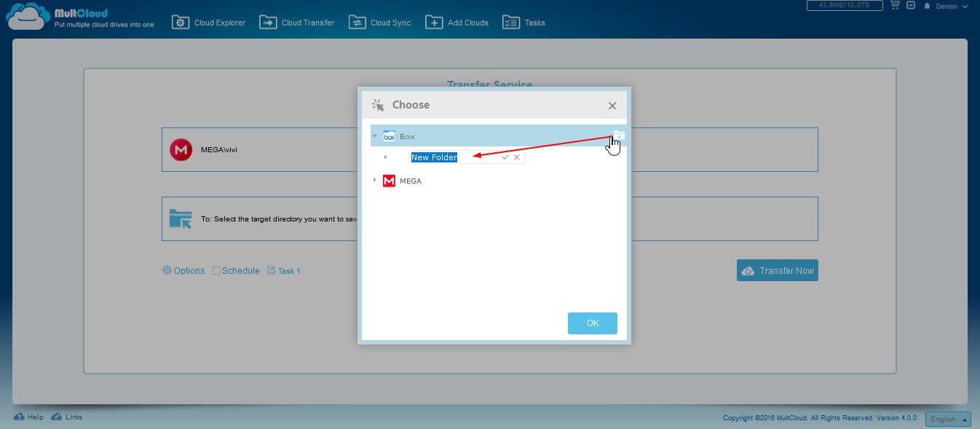Close the Choose dialog
This screenshot has height=429, width=980.
(612, 106)
